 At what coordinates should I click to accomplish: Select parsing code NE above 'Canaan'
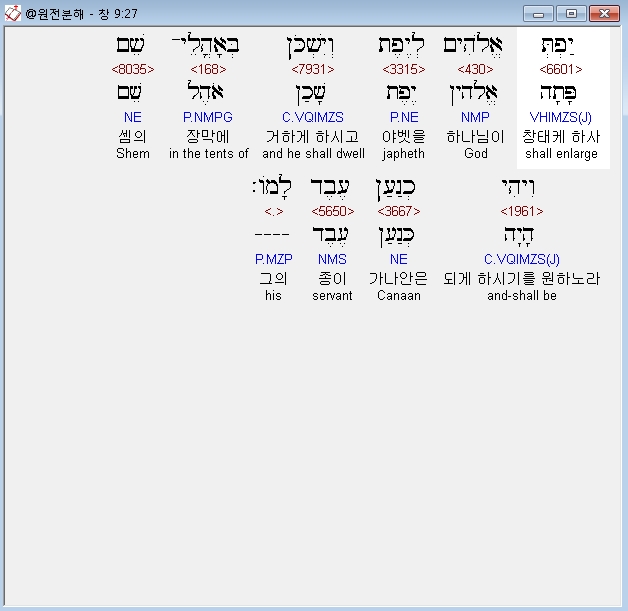tap(399, 259)
